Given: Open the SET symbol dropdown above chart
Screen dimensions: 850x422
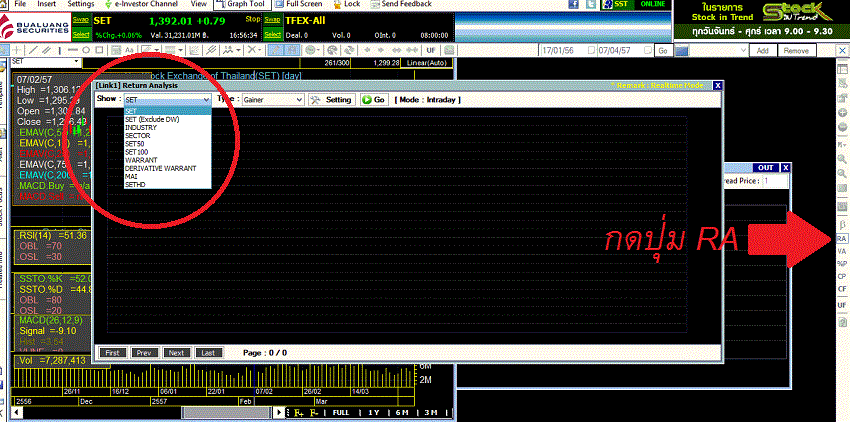Looking at the screenshot, I should (x=46, y=62).
